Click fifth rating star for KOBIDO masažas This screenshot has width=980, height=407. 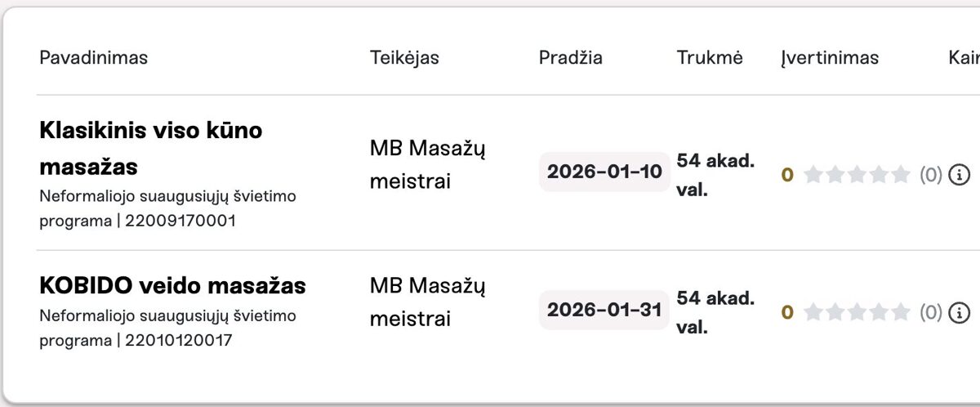coord(901,311)
